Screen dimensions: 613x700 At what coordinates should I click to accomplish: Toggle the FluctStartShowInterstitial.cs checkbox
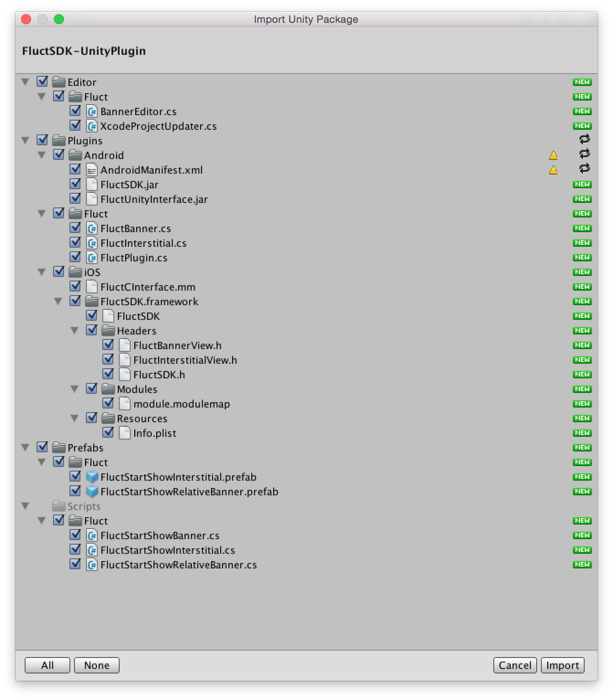pyautogui.click(x=75, y=550)
